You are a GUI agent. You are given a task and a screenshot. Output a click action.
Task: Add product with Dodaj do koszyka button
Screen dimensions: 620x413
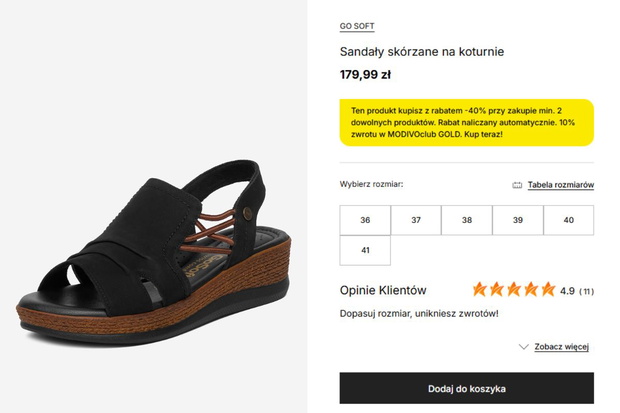point(467,388)
